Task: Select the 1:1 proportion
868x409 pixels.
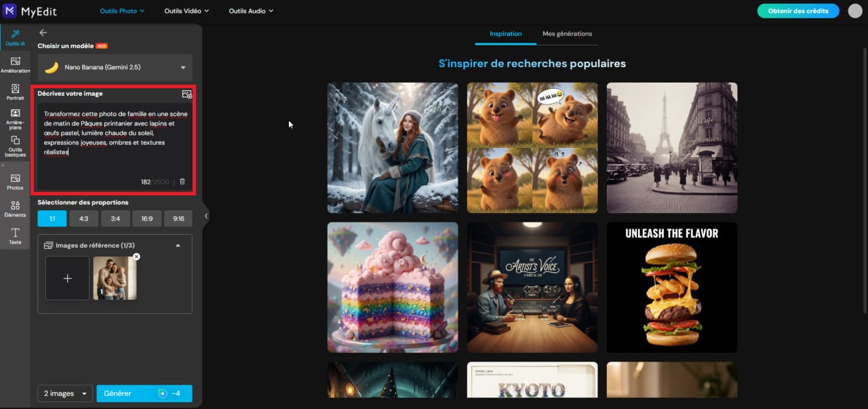Action: point(52,218)
